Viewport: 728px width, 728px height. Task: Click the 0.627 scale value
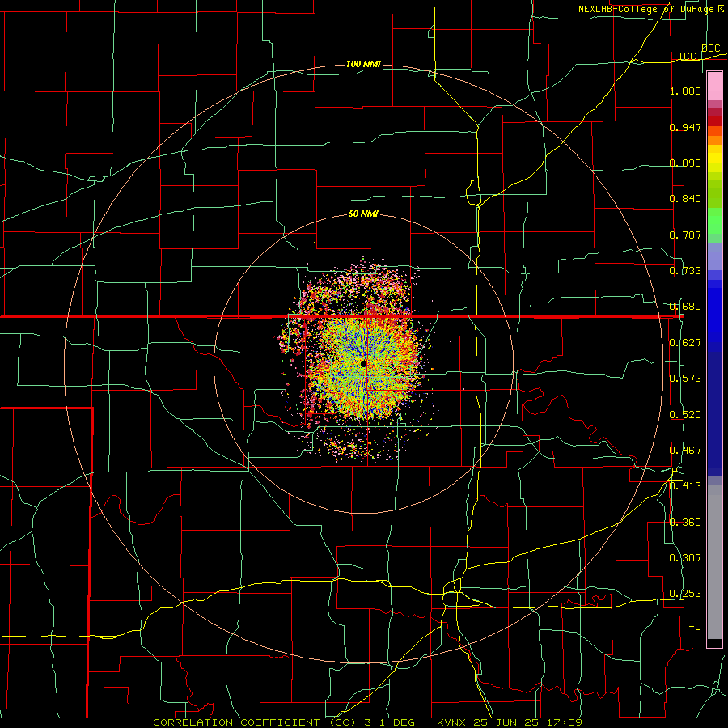685,343
